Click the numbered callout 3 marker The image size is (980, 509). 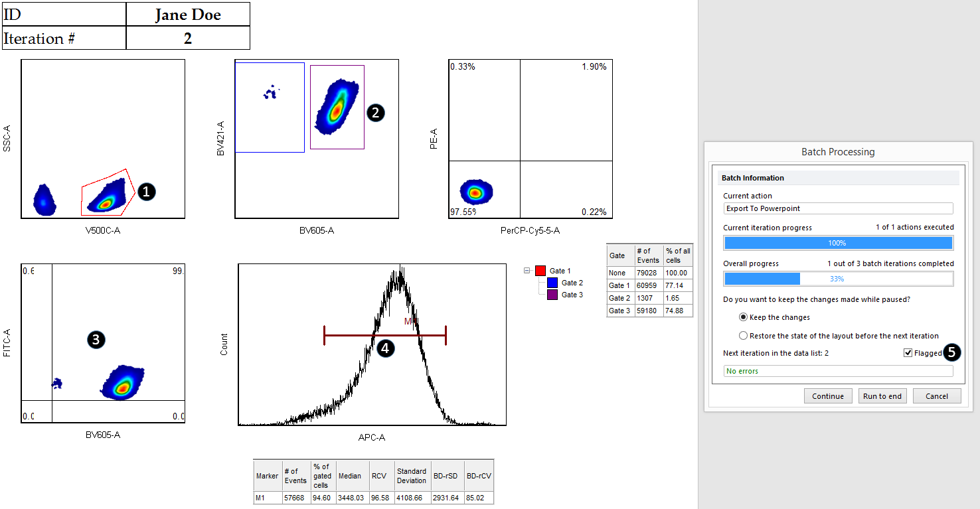tap(96, 340)
